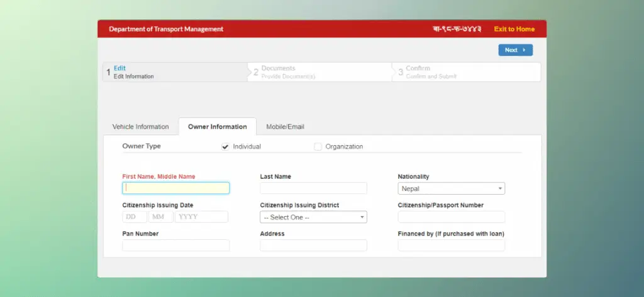Switch to Vehicle Information tab

[x=140, y=127]
